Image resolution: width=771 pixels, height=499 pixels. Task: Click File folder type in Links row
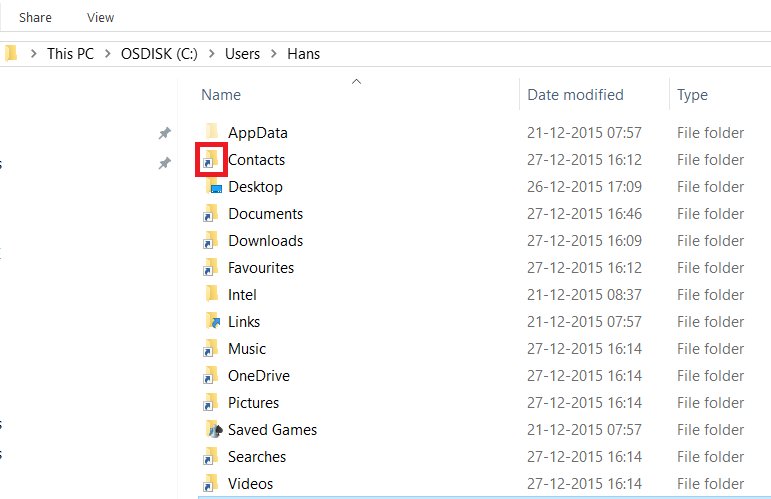710,322
